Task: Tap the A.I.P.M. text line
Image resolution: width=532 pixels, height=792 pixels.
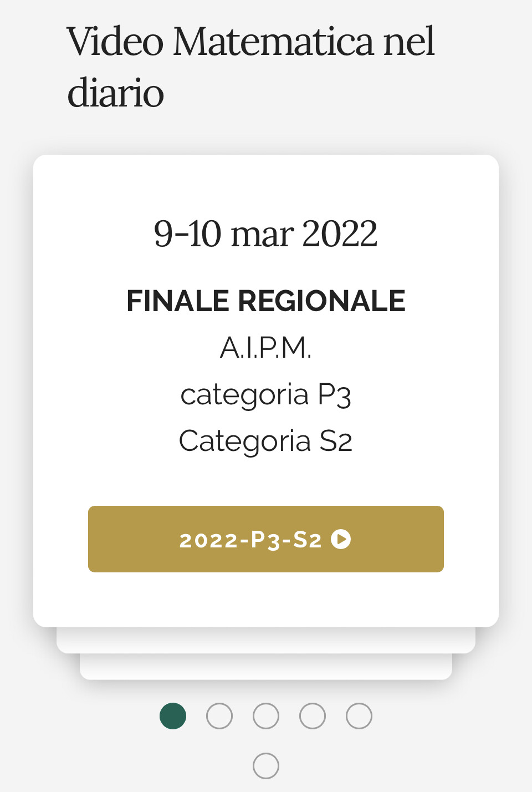Action: coord(266,348)
